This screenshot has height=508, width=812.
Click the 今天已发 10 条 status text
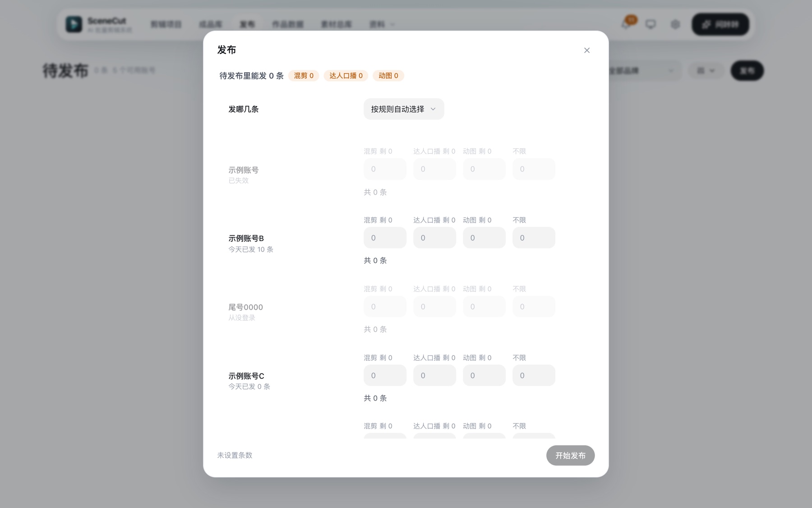251,249
